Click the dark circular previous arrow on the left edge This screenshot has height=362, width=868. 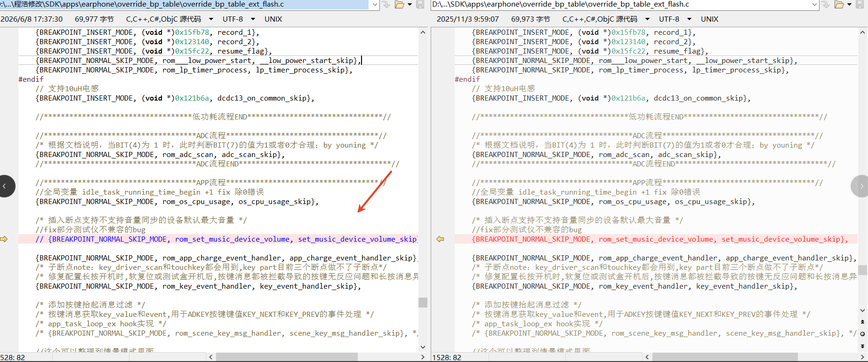pos(6,186)
